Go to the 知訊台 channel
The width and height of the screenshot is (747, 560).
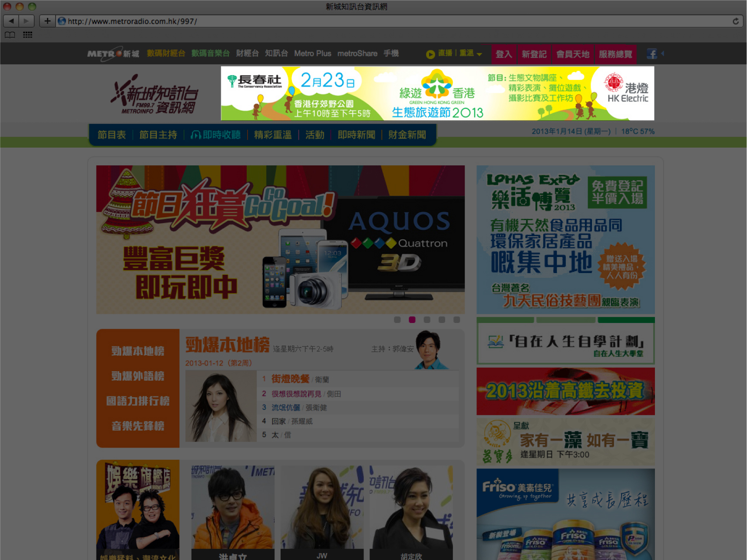[x=276, y=53]
